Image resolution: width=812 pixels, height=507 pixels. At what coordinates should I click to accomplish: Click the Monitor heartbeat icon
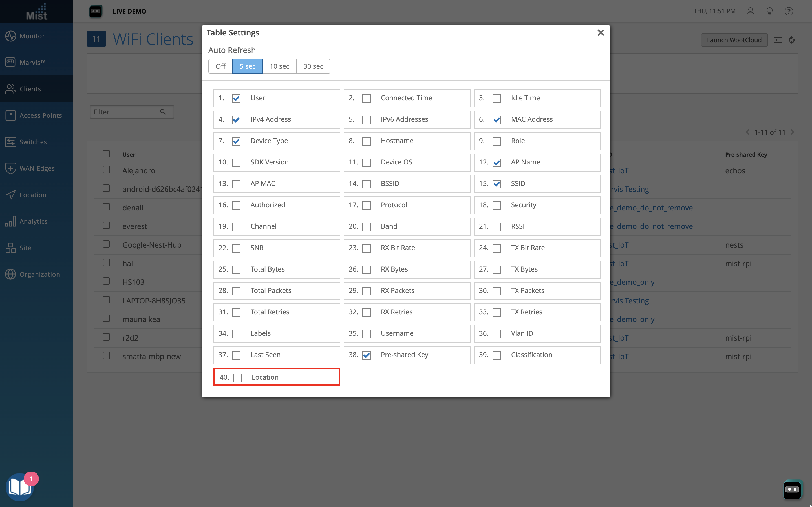(x=10, y=36)
